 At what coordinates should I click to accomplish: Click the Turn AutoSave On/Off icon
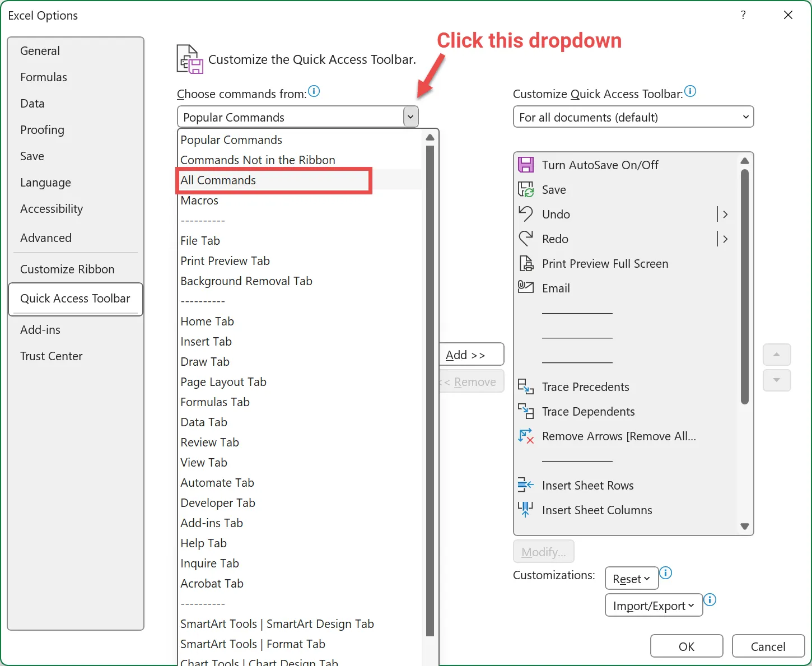(525, 165)
